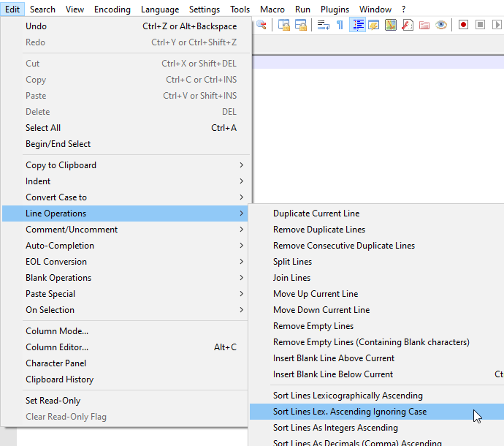Open Folder as Workspace icon
Screen dimensions: 504x446
click(x=424, y=25)
